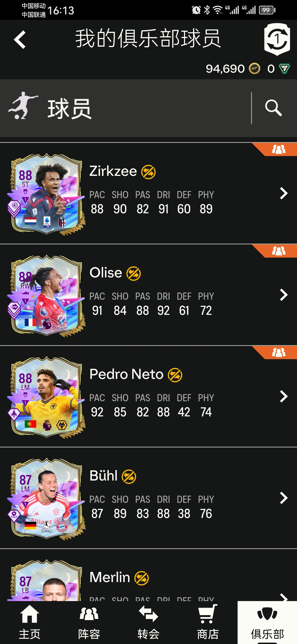Open the Zirkzee player card thumbnail
This screenshot has height=644, width=297.
tap(46, 194)
